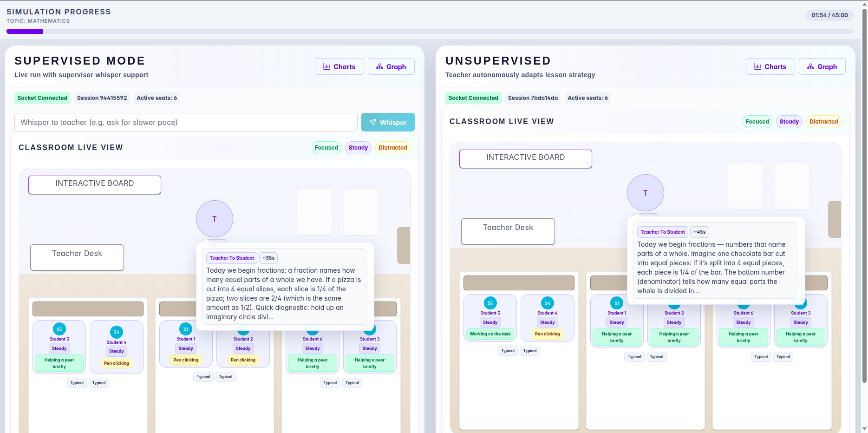Click Distracted legend chip in Supervised classroom

393,148
